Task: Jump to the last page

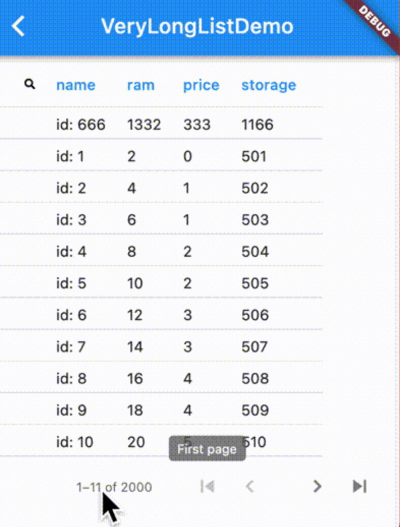Action: [x=359, y=486]
